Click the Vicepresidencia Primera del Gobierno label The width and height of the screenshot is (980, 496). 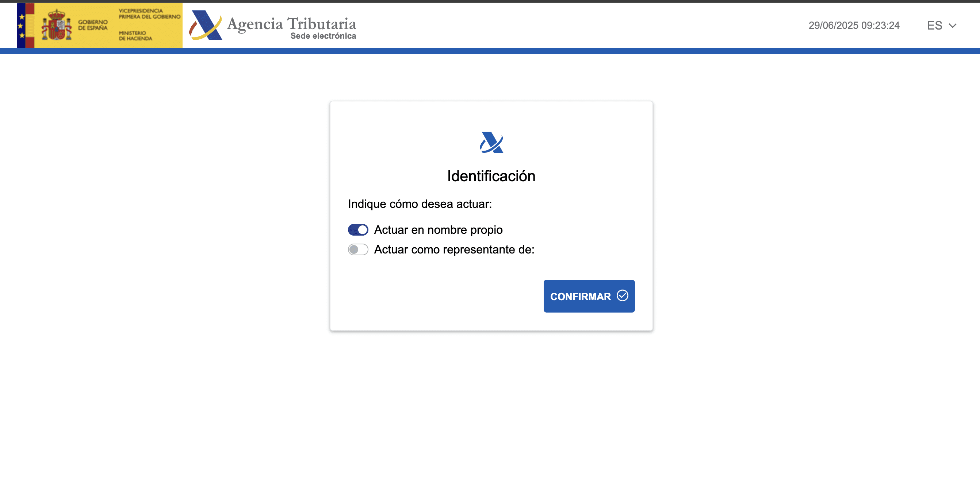[x=149, y=14]
